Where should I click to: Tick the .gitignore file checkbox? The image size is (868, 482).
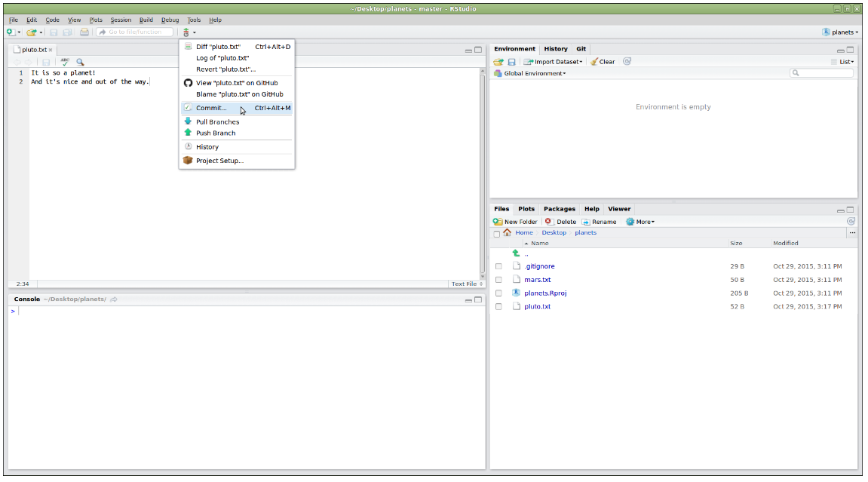pos(498,266)
